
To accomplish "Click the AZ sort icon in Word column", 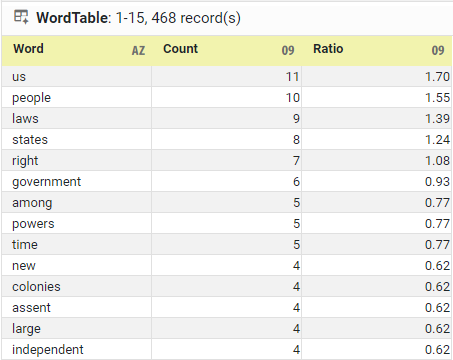I will [x=138, y=51].
